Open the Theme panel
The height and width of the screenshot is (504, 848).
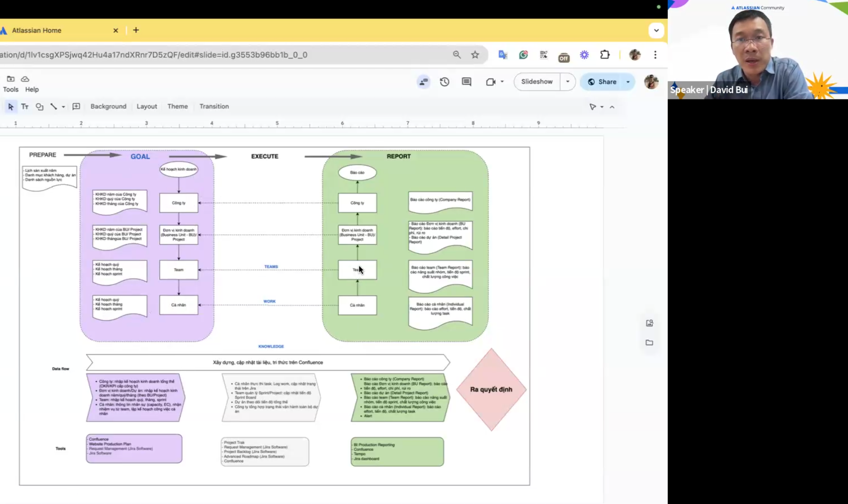point(178,106)
